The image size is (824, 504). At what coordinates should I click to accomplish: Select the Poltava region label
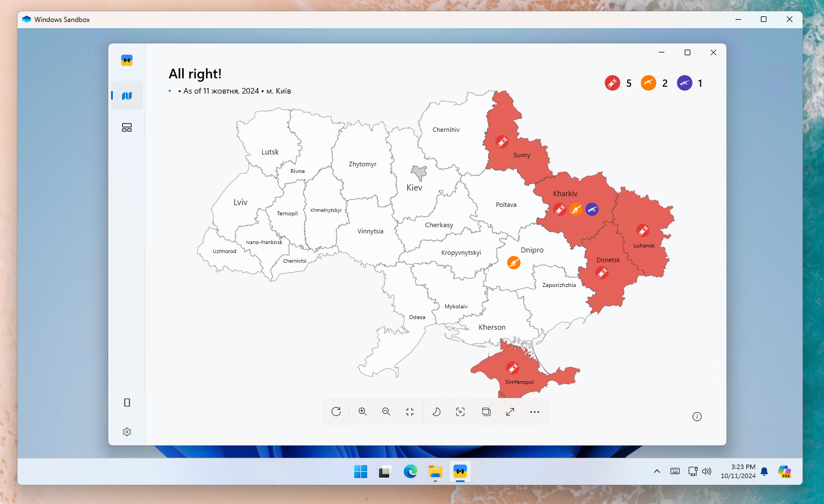pos(506,205)
